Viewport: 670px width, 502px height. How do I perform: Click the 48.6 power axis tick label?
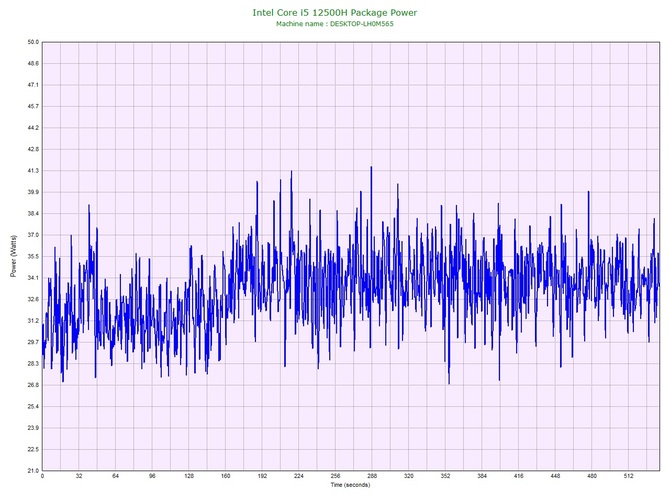click(33, 64)
